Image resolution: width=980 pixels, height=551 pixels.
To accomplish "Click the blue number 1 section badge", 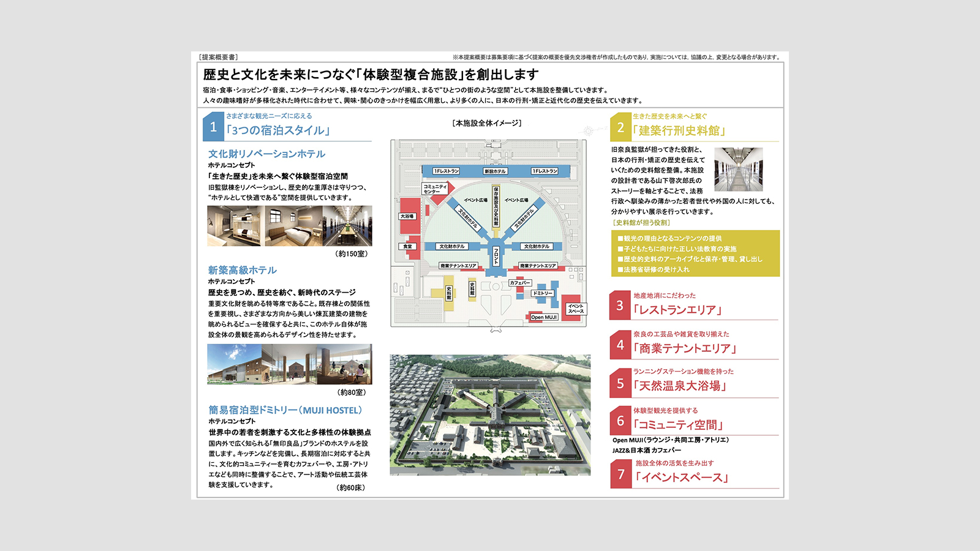I will pos(213,127).
